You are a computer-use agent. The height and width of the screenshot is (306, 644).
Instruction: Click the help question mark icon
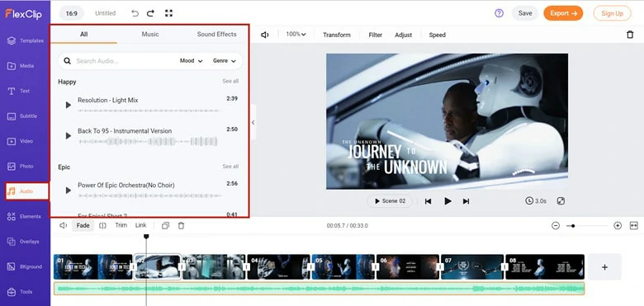[499, 13]
